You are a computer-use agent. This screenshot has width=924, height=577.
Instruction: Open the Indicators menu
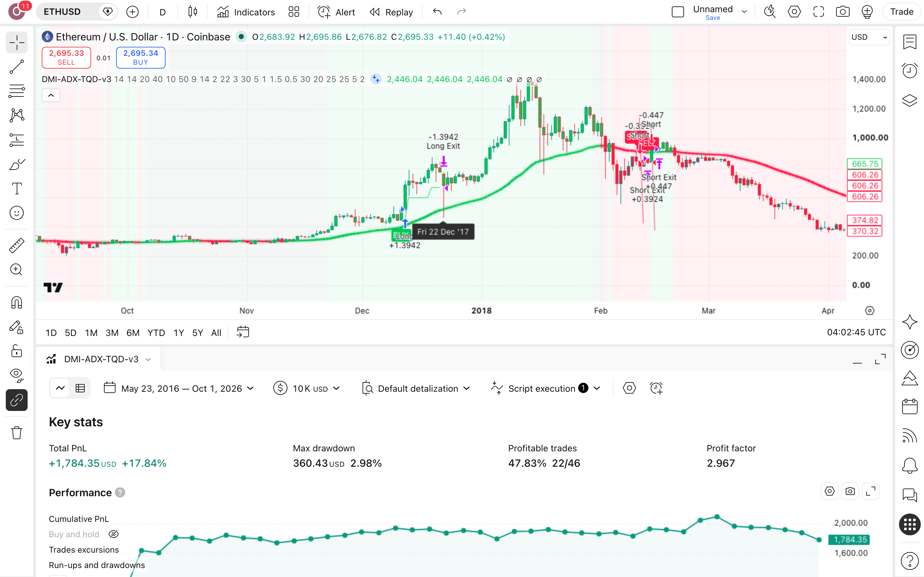coord(246,12)
